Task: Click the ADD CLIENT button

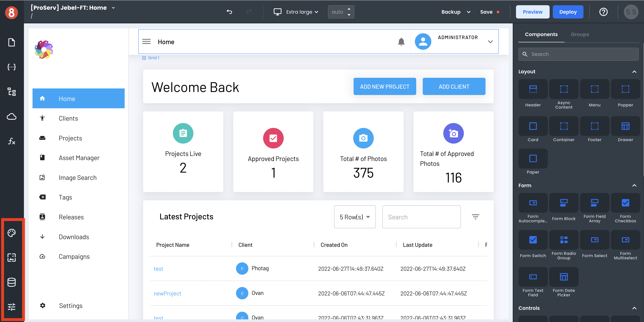Action: (x=453, y=86)
